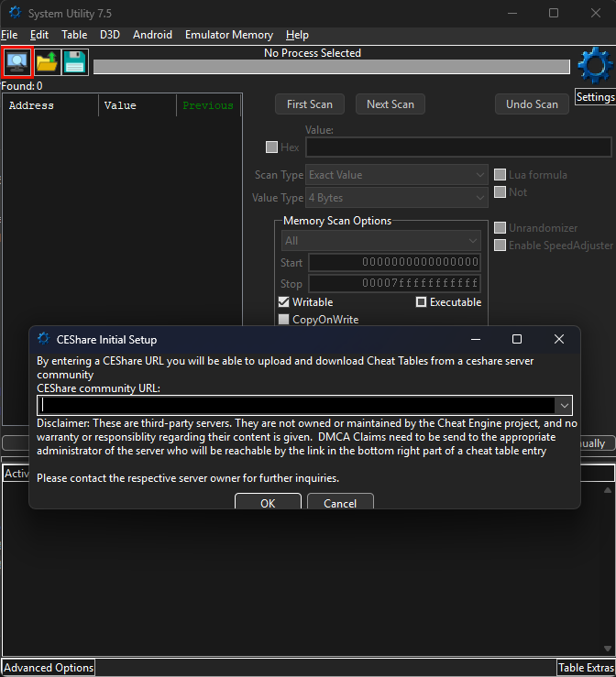Toggle the Not checkbox
Image resolution: width=616 pixels, height=677 pixels.
500,192
